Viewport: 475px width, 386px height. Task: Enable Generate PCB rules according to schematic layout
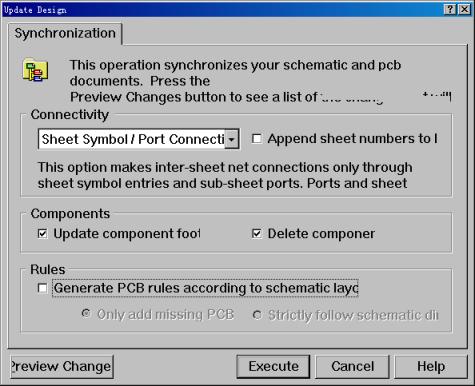pos(42,288)
